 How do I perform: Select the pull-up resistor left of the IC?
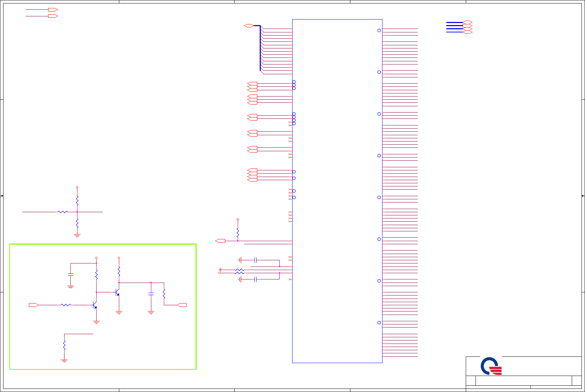[x=238, y=232]
